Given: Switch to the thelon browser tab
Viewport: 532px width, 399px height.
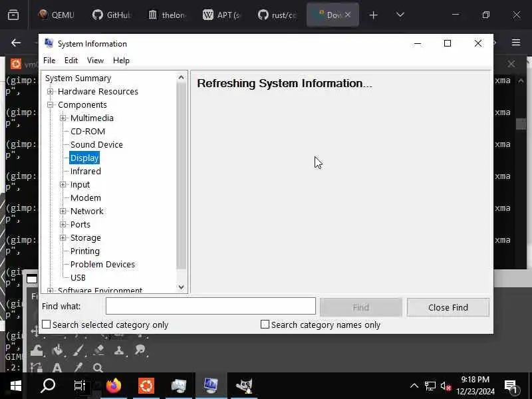Looking at the screenshot, I should click(x=168, y=15).
